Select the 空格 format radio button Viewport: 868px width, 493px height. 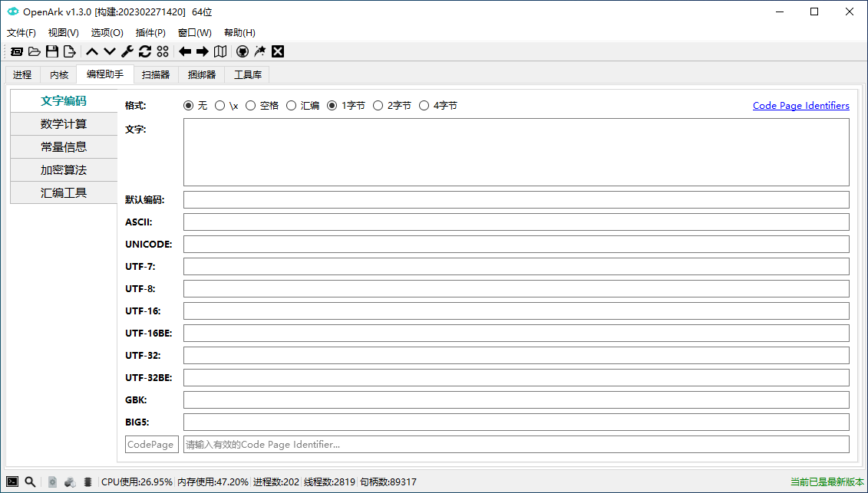251,106
